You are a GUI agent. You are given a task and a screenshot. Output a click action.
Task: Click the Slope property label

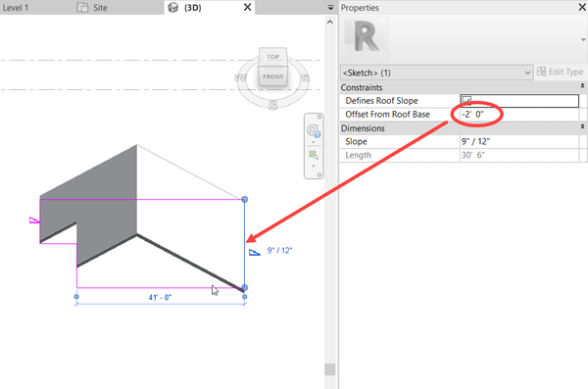tap(356, 141)
